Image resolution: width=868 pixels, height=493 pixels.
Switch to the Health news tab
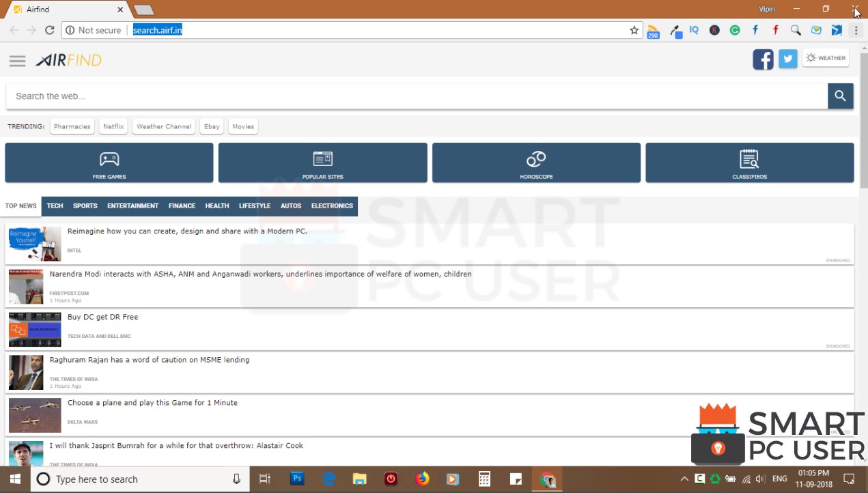217,206
